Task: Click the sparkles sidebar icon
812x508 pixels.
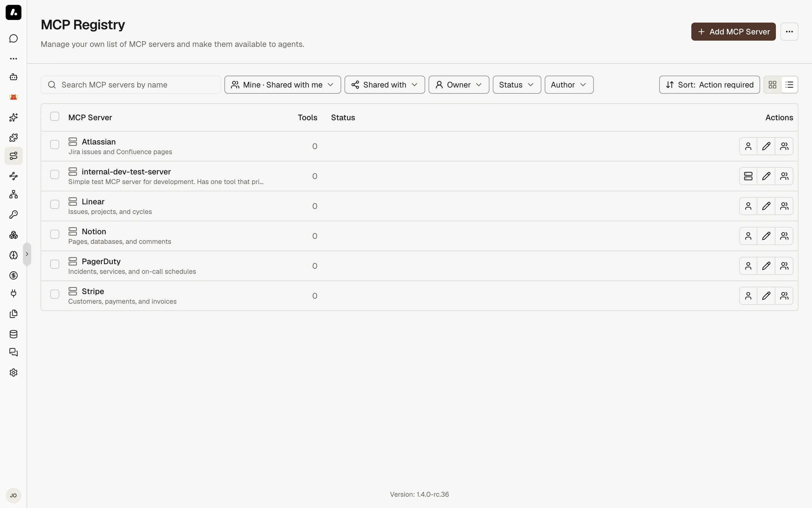Action: (x=14, y=117)
